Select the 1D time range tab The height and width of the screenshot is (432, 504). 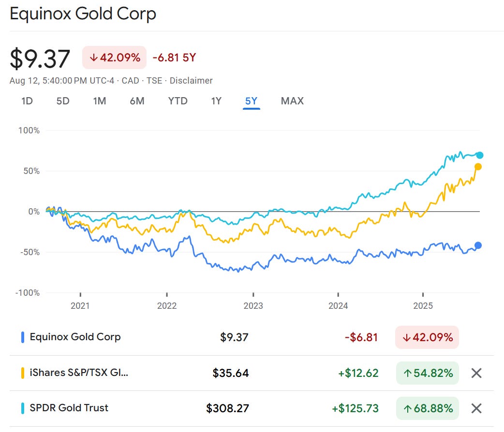pos(27,101)
